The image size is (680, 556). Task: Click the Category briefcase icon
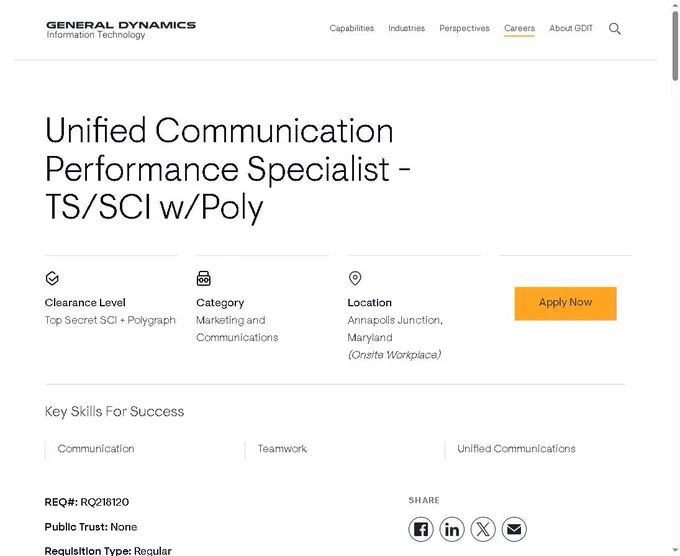[x=203, y=278]
